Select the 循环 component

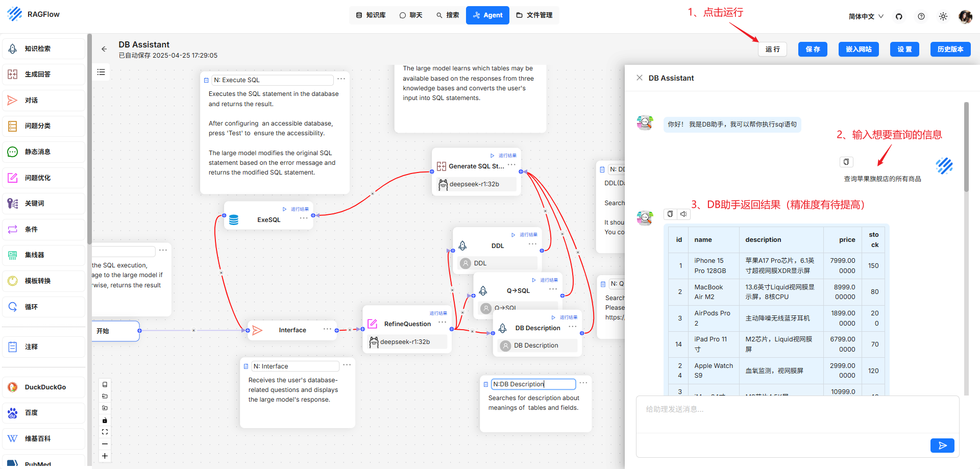pyautogui.click(x=43, y=307)
